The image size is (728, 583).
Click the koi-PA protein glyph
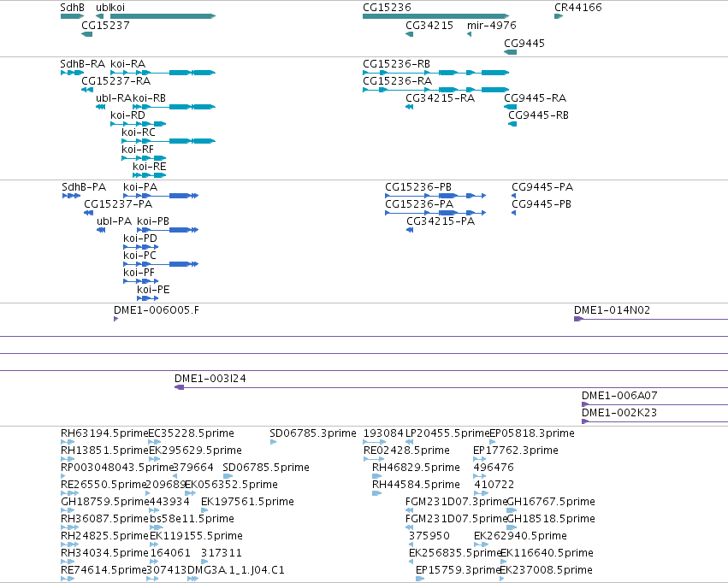[x=161, y=196]
